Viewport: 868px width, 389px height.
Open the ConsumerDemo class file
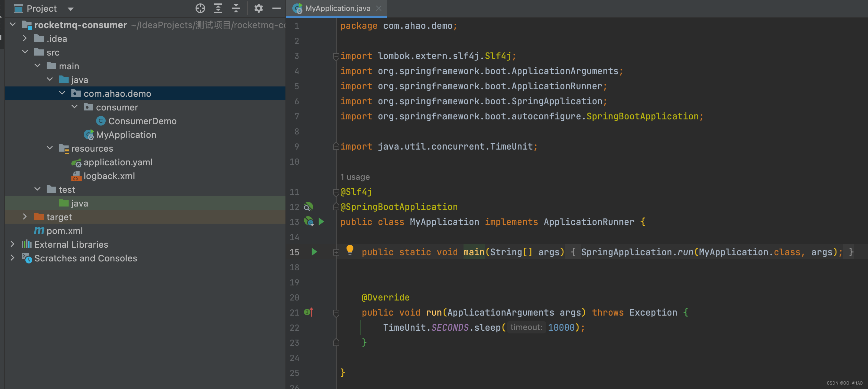tap(142, 121)
